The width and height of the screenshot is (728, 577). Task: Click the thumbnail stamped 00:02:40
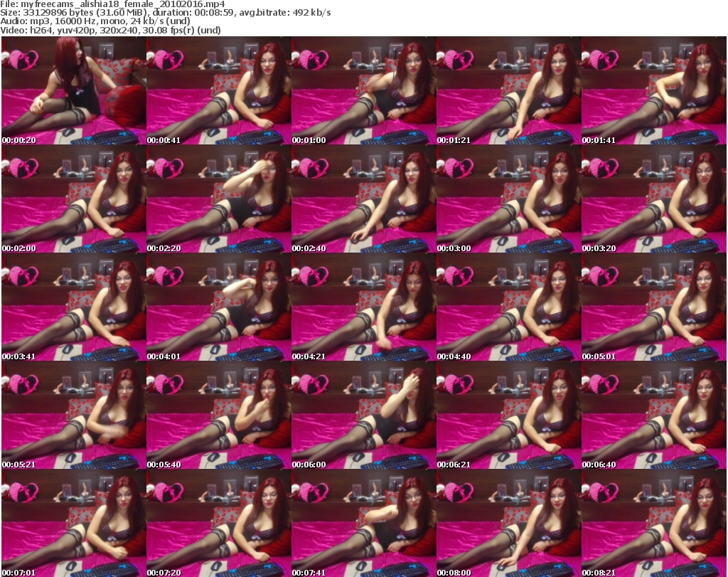coord(363,198)
